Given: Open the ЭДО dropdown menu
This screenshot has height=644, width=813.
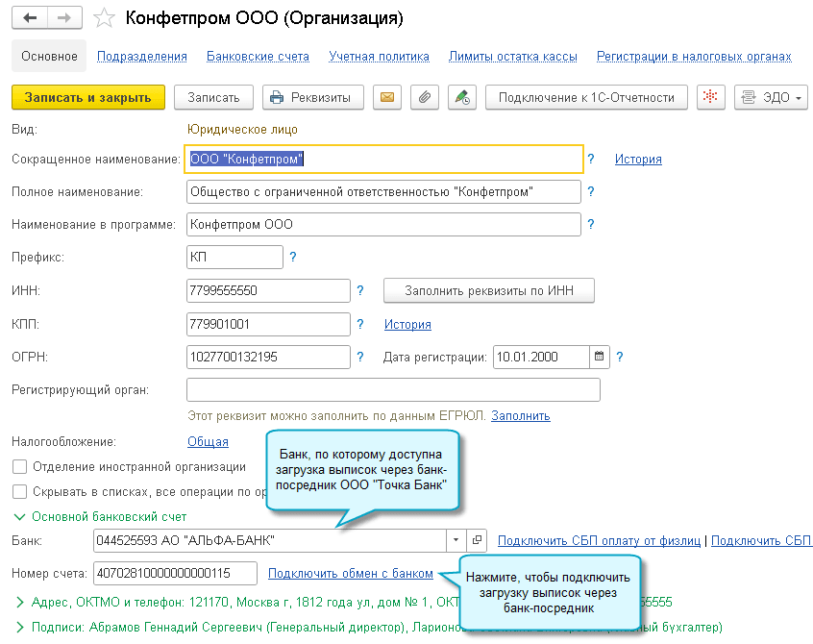Looking at the screenshot, I should click(x=771, y=97).
